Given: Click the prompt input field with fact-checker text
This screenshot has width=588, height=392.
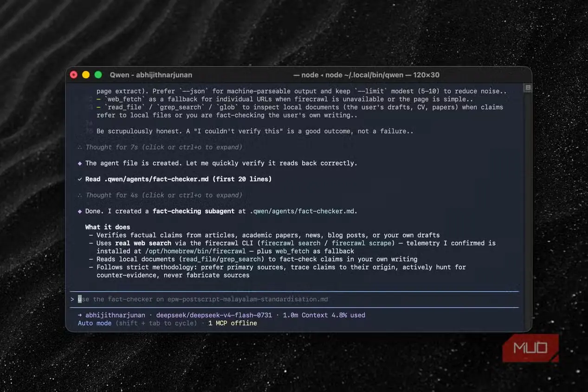Looking at the screenshot, I should tap(294, 299).
